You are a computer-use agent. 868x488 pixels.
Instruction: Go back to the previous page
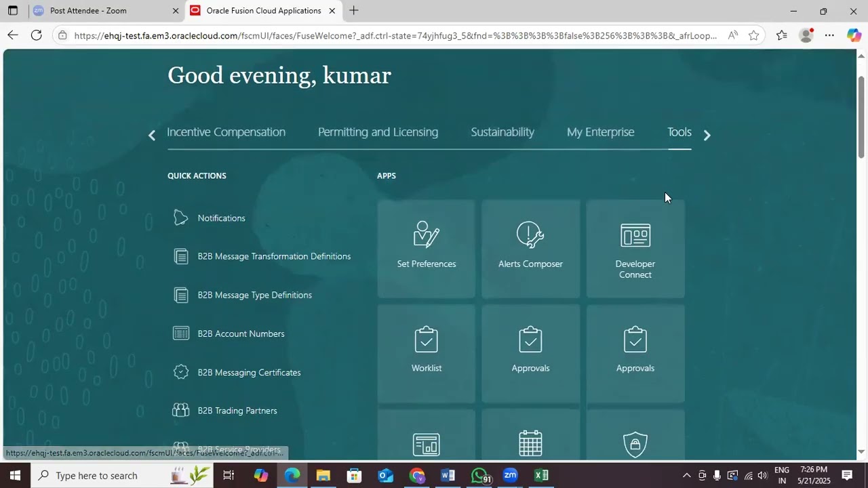(x=13, y=35)
